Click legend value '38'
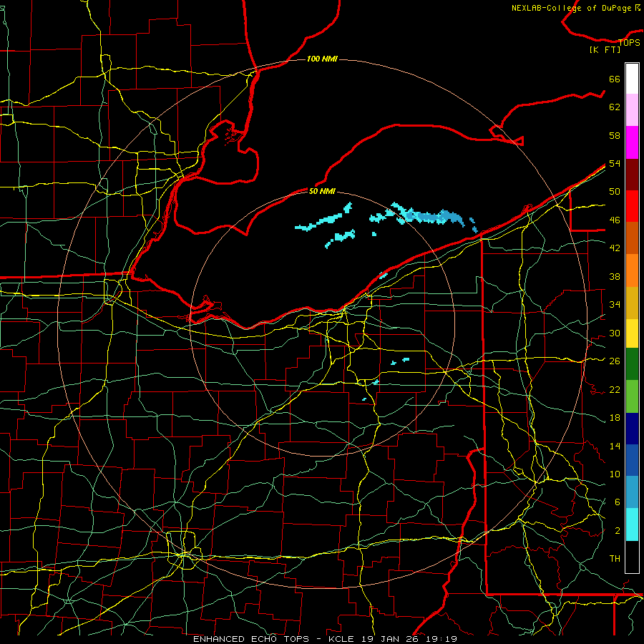The image size is (644, 644). pyautogui.click(x=615, y=276)
